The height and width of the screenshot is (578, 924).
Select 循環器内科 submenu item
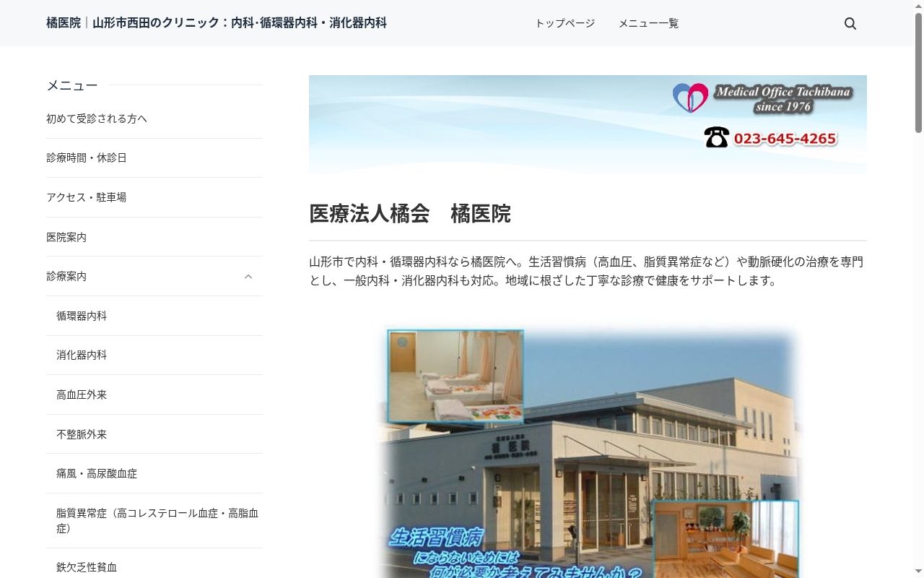[82, 316]
